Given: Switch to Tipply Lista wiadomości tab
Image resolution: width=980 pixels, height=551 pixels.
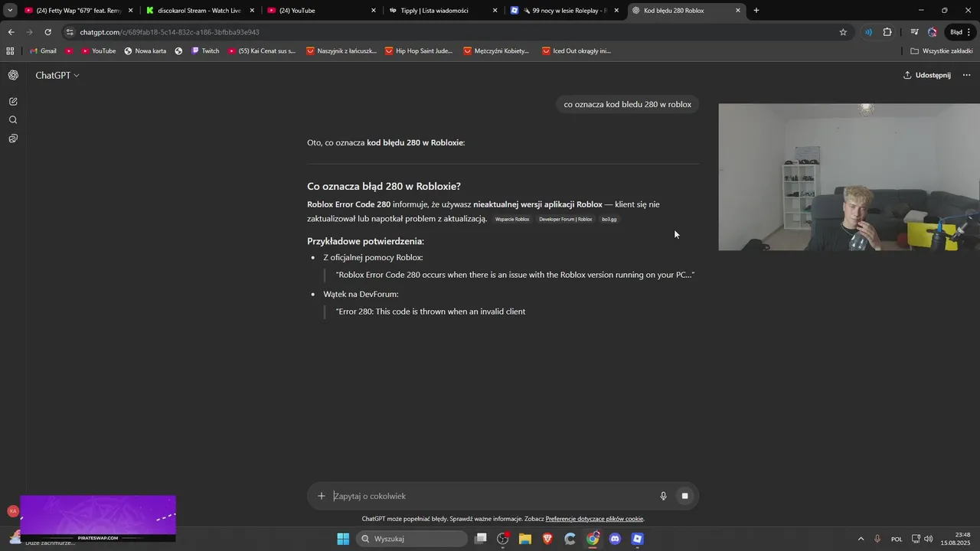Looking at the screenshot, I should (443, 11).
